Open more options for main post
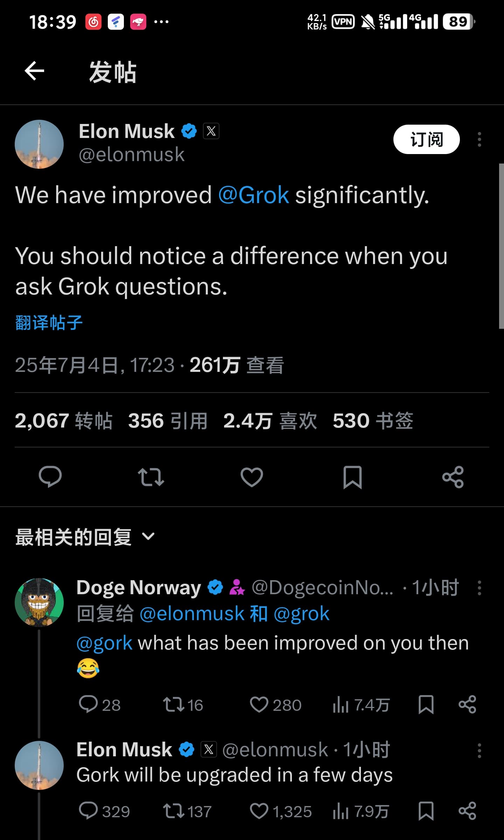 (x=479, y=139)
